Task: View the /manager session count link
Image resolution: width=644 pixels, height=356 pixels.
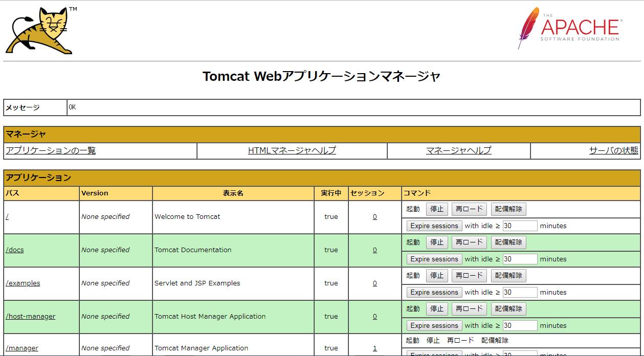Action: pyautogui.click(x=375, y=348)
